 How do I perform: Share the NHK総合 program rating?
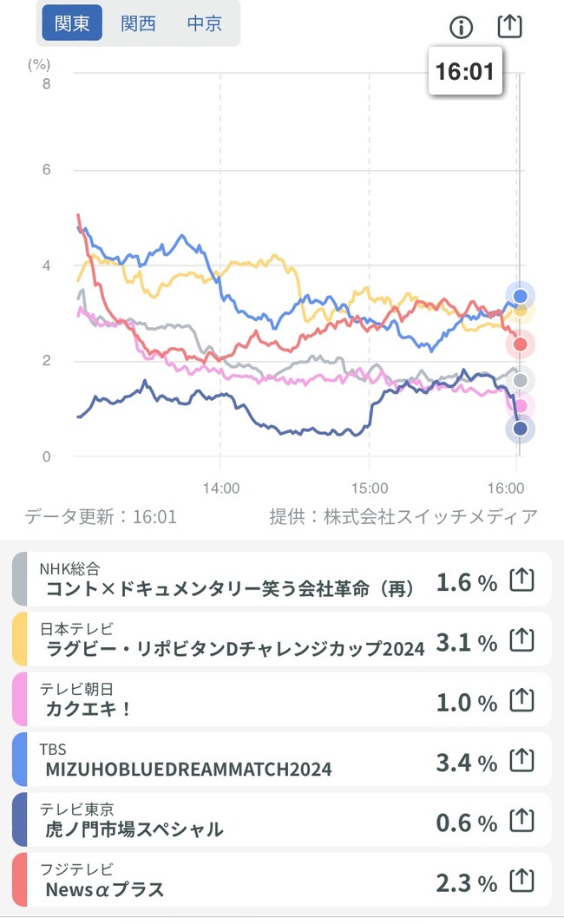click(x=521, y=580)
